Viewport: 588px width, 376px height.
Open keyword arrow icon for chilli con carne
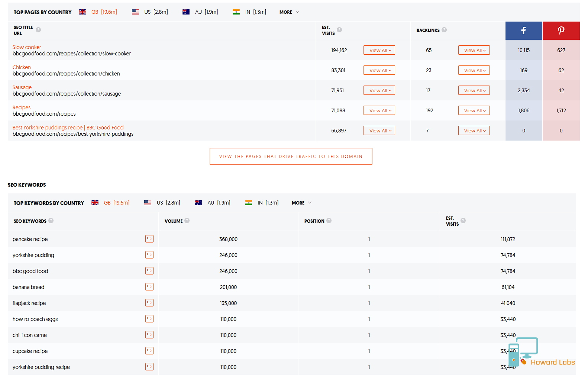tap(149, 335)
